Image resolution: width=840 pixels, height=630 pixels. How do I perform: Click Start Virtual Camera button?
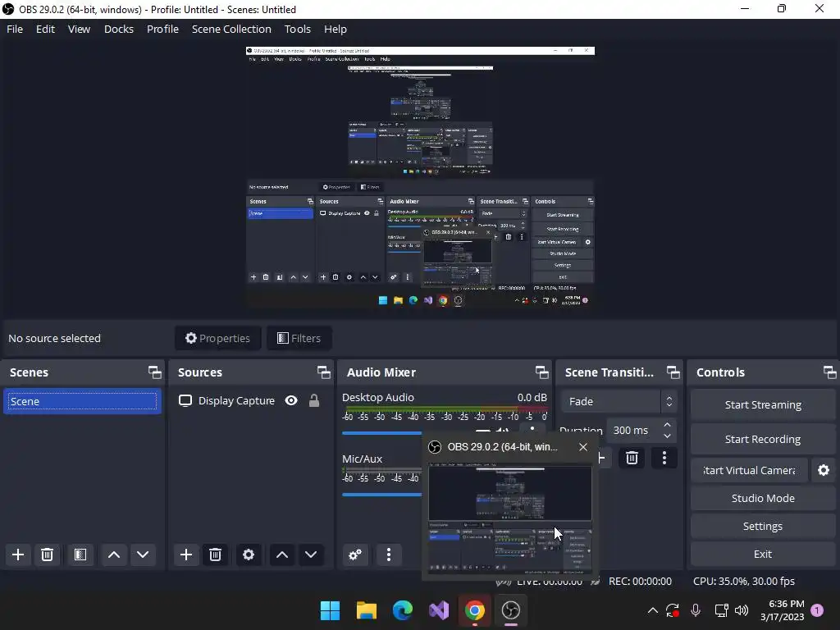[749, 470]
